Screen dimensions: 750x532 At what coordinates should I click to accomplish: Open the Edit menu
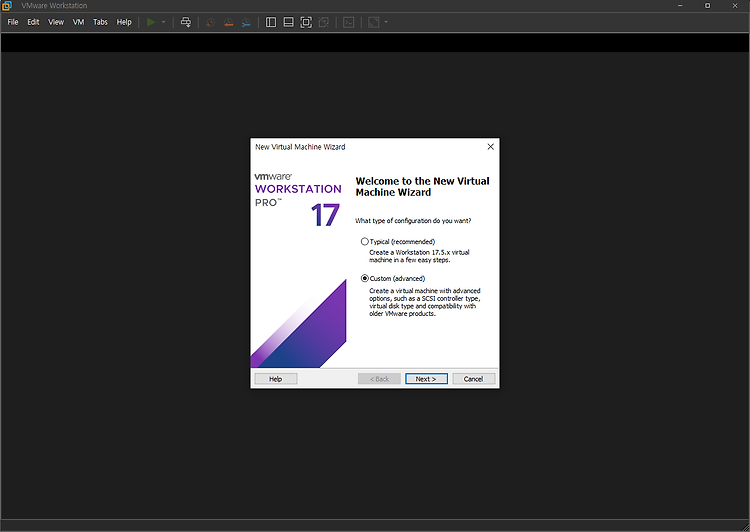pos(33,22)
